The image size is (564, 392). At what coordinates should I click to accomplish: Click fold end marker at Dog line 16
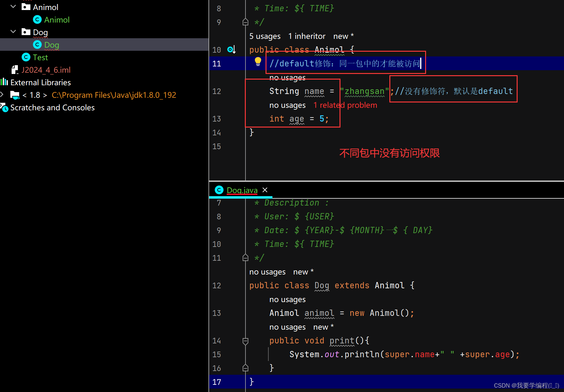pos(245,368)
